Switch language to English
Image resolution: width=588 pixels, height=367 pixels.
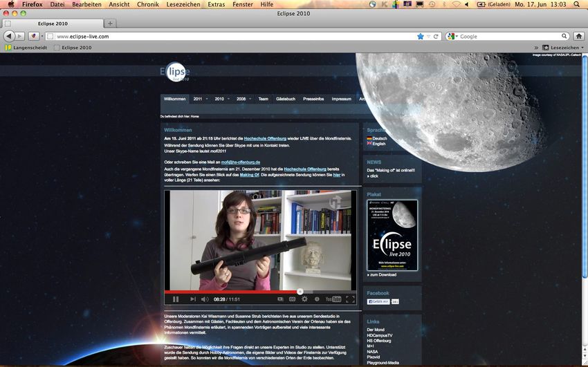376,144
